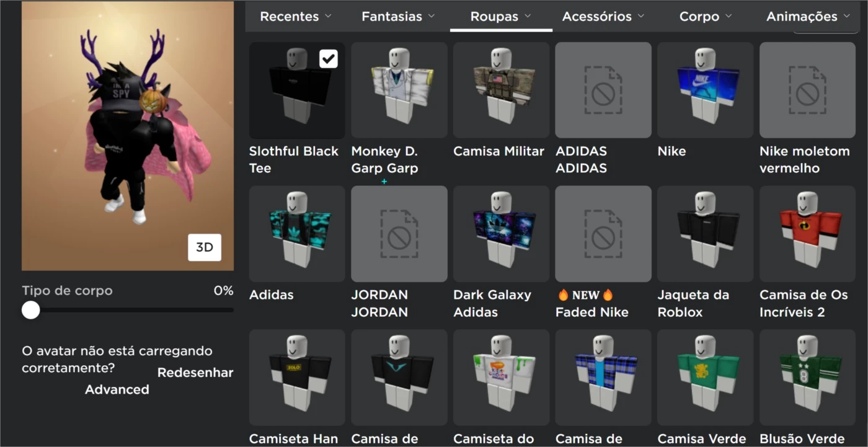Image resolution: width=868 pixels, height=447 pixels.
Task: Click the Redesenhar link
Action: point(195,373)
